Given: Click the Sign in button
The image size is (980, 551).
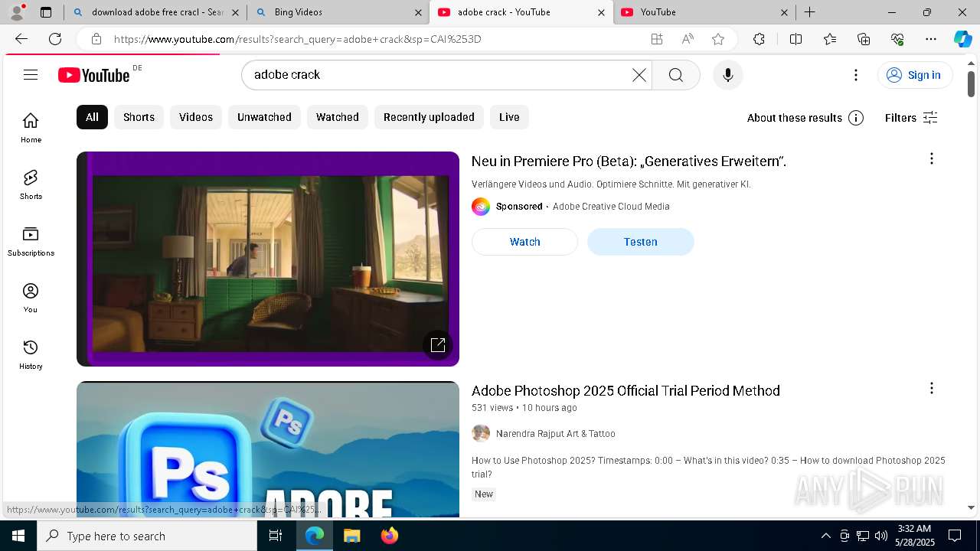Looking at the screenshot, I should click(x=914, y=74).
